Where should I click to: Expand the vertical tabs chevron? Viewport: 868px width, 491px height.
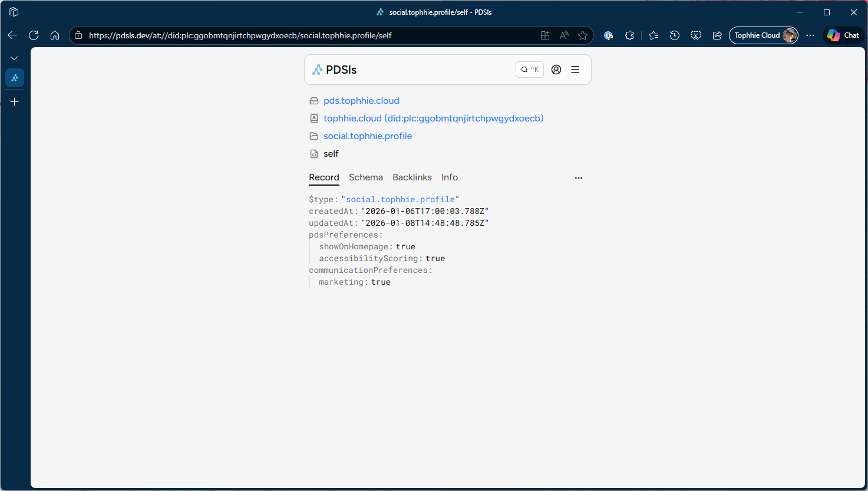click(x=14, y=58)
